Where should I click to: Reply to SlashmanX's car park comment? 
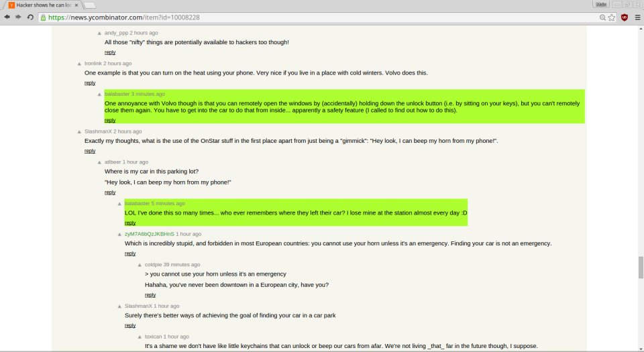point(129,325)
